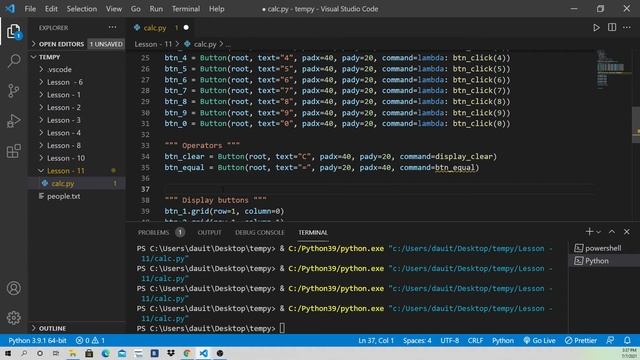Close the terminal panel

(x=627, y=232)
